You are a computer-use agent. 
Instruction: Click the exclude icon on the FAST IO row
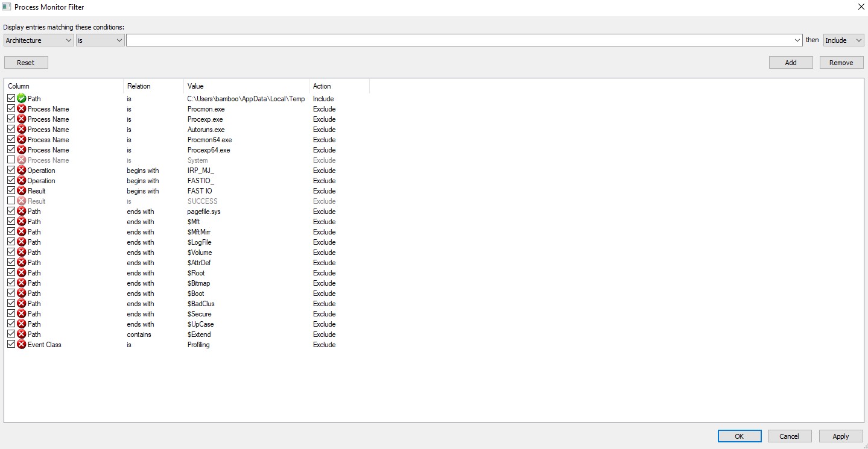pos(22,190)
